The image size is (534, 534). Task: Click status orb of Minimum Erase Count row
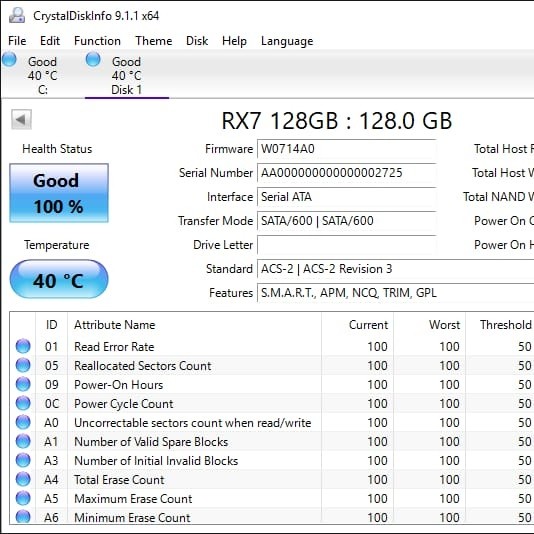[23, 517]
